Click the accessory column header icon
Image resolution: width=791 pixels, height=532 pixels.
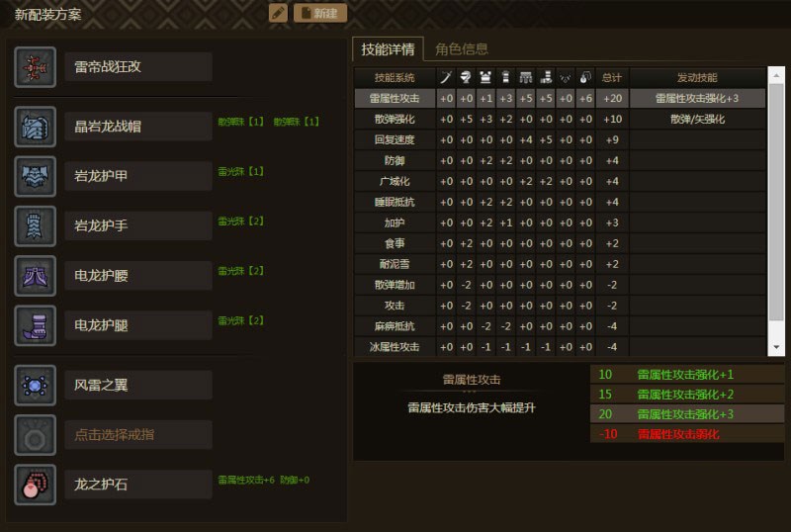click(566, 77)
